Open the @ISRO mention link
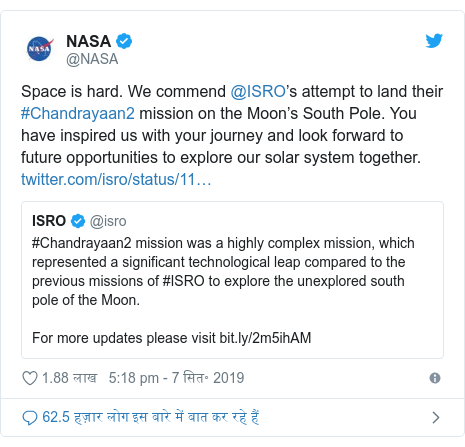The width and height of the screenshot is (465, 447). [258, 91]
